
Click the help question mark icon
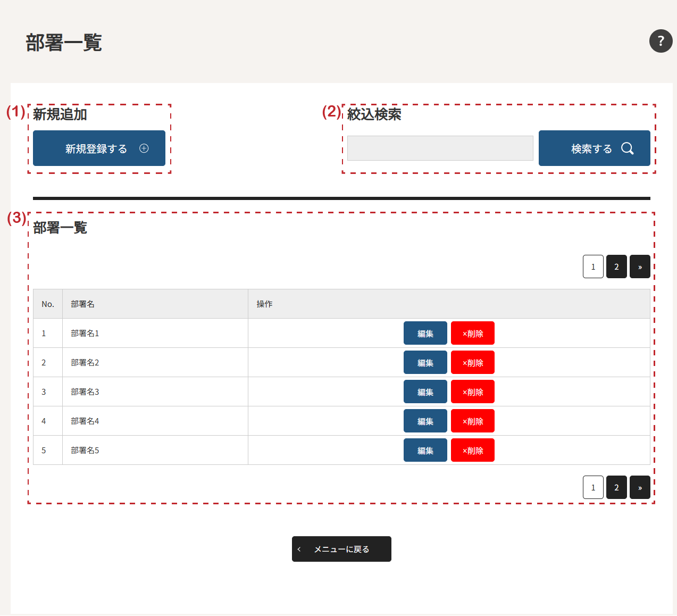click(661, 41)
